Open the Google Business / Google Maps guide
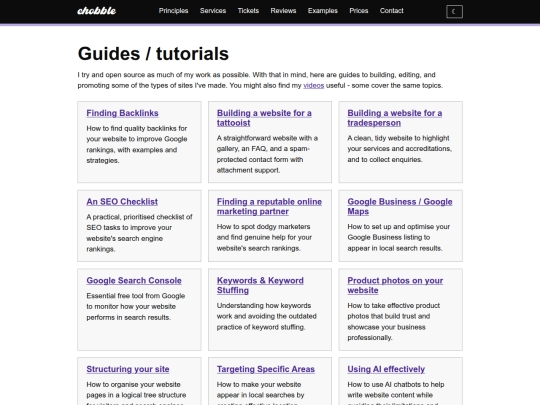 click(x=400, y=206)
